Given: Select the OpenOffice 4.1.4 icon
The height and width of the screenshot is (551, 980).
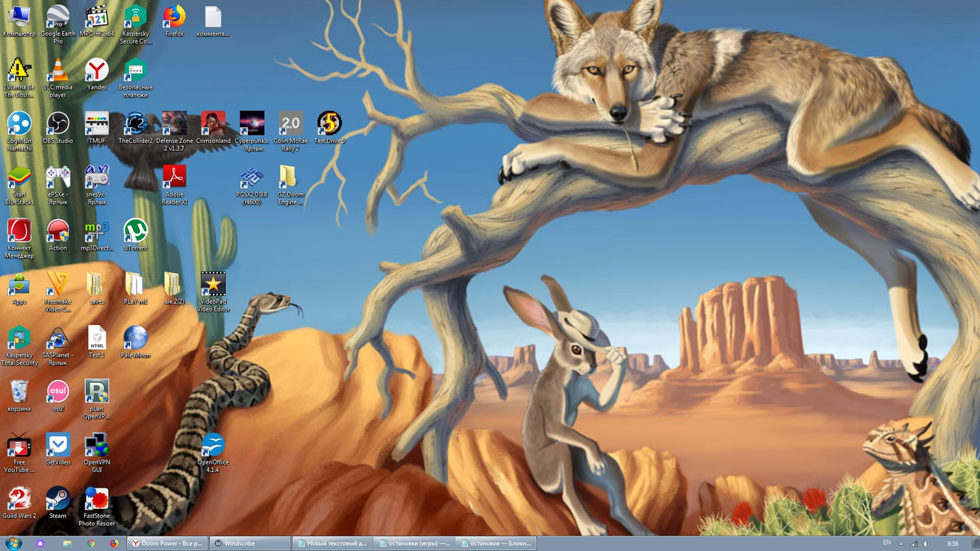Looking at the screenshot, I should coord(213,452).
